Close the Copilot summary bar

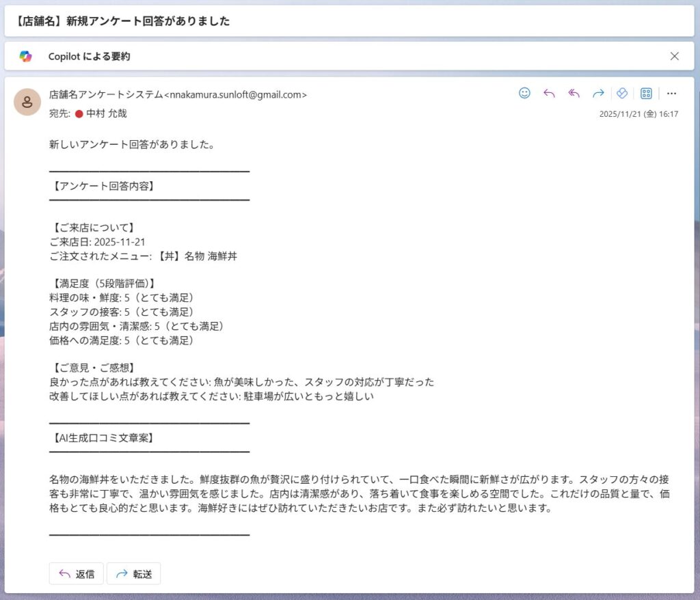(675, 57)
